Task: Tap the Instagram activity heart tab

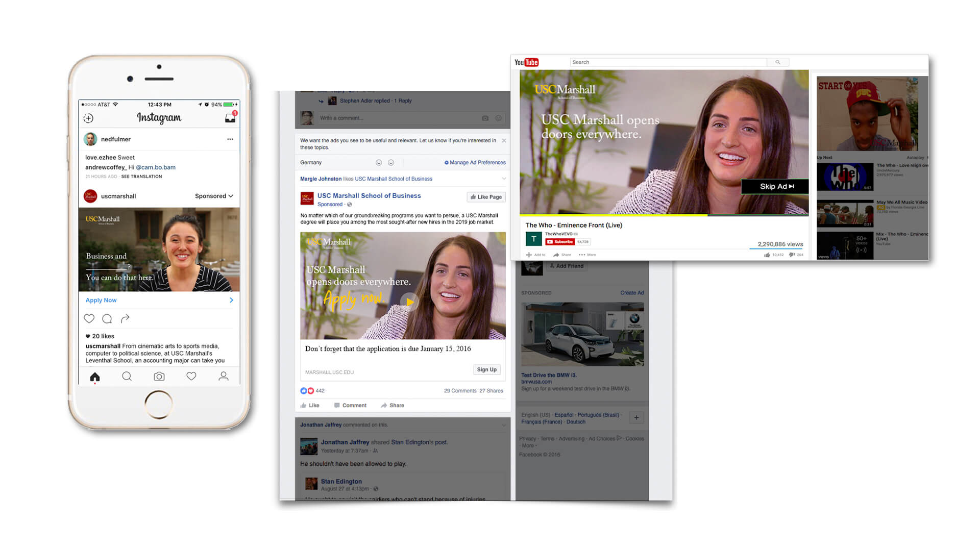Action: (x=191, y=377)
